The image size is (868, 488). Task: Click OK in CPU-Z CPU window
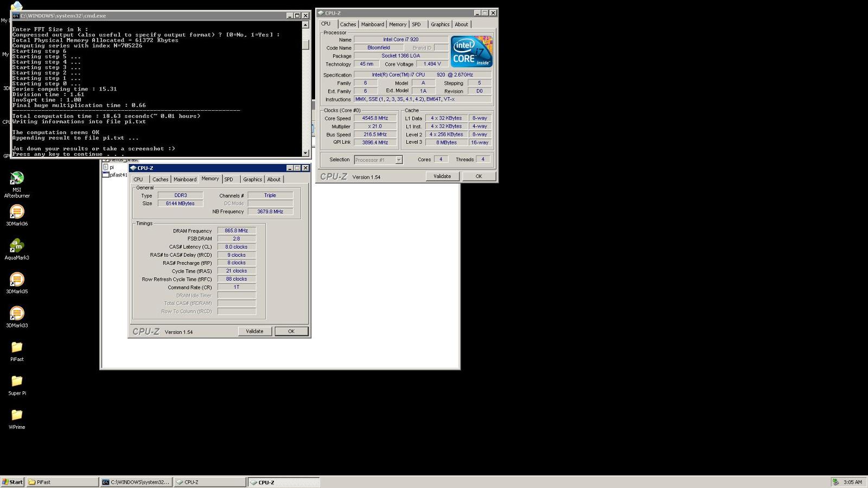point(478,176)
